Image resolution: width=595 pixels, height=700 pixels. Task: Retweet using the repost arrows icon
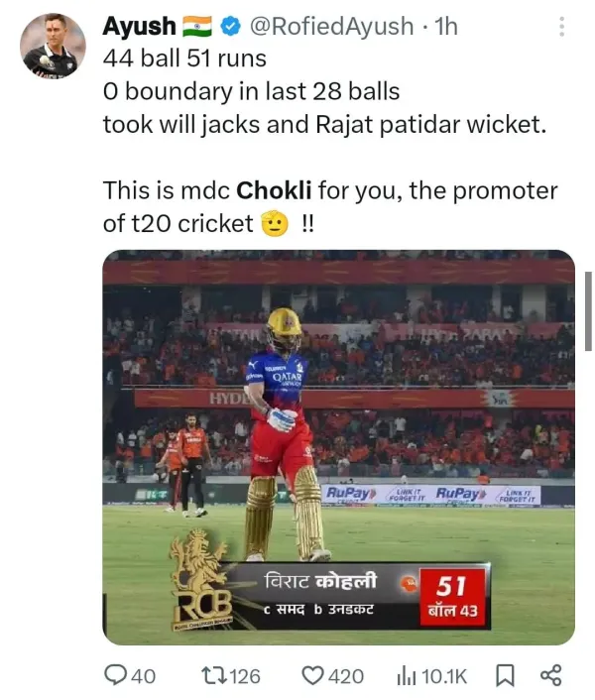[x=214, y=676]
